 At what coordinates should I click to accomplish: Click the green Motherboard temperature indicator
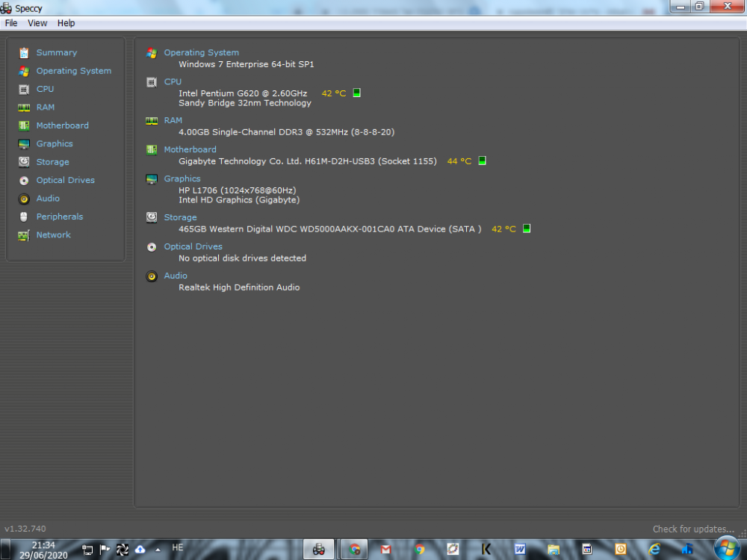482,161
